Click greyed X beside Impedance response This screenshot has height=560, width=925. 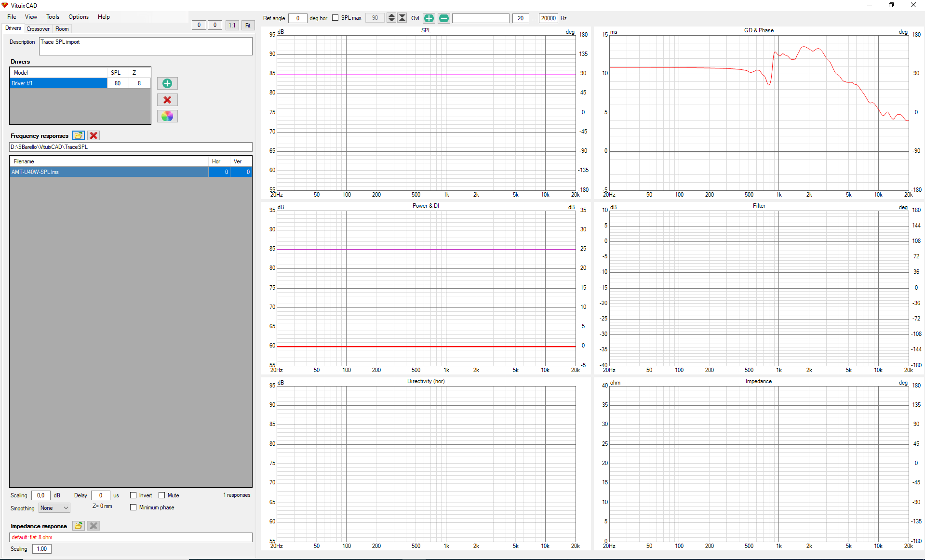tap(94, 526)
